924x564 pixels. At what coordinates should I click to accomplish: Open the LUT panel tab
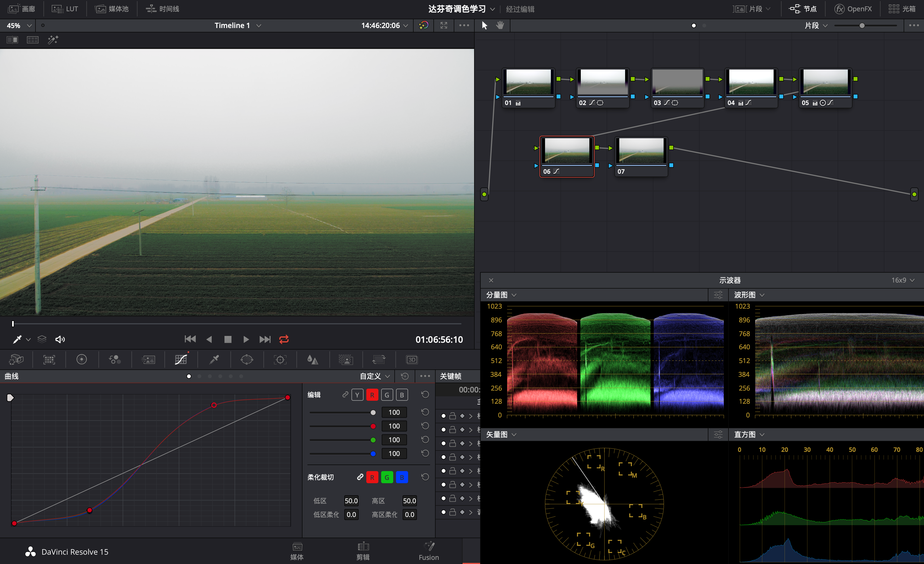[x=65, y=9]
